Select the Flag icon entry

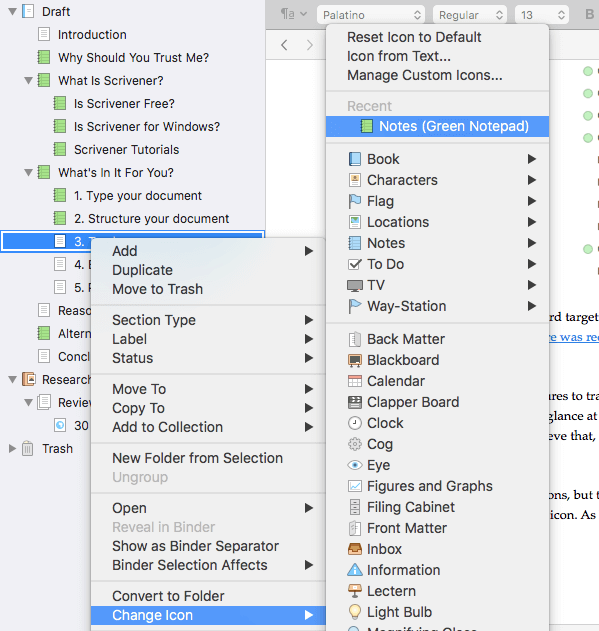pyautogui.click(x=437, y=201)
